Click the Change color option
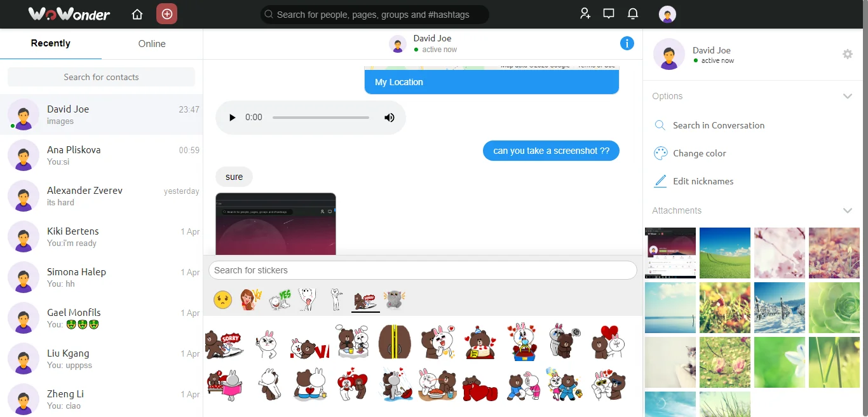This screenshot has height=417, width=868. pos(700,153)
